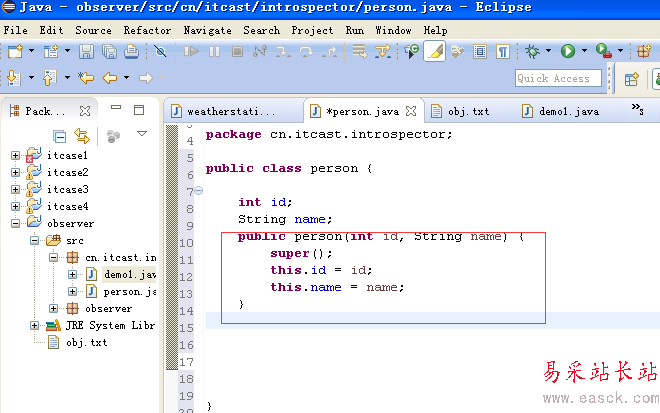Toggle Mark Occurrences highlighter icon
Viewport: 660px width, 413px height.
click(x=435, y=51)
